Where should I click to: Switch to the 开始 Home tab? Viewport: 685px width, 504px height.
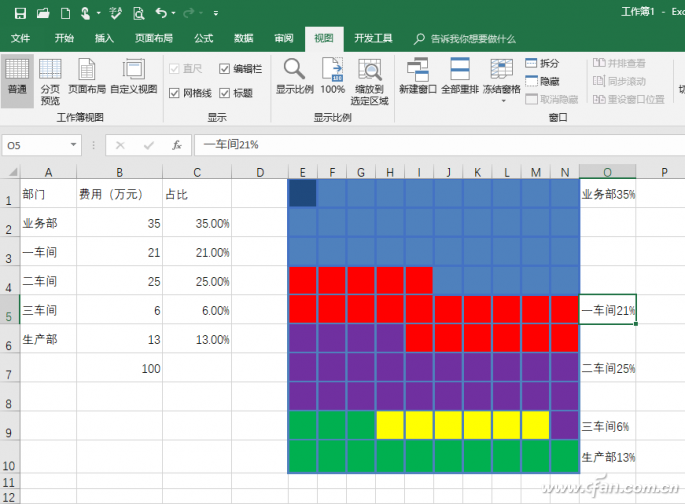64,38
